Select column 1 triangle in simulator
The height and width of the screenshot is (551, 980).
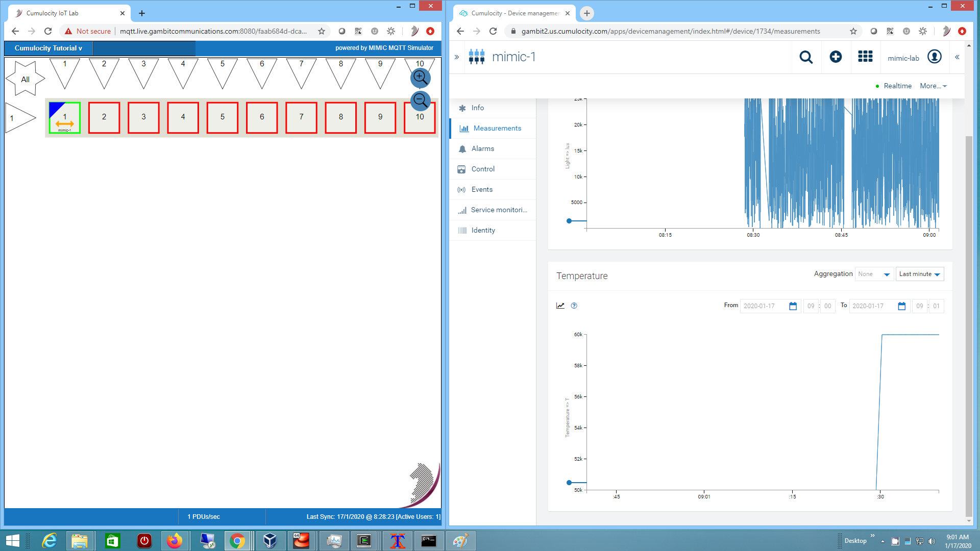pos(65,73)
